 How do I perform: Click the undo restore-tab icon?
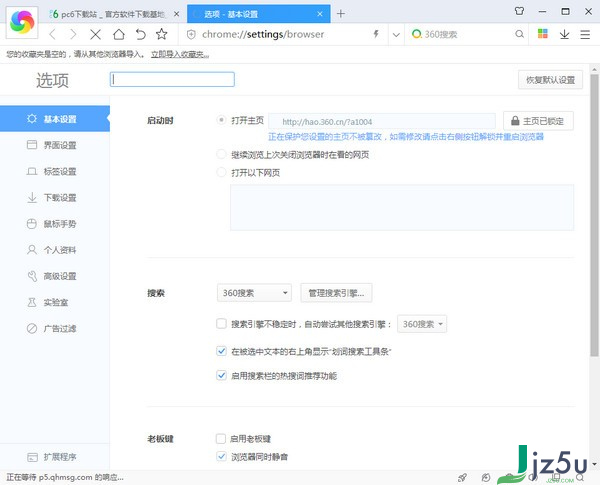tap(140, 34)
